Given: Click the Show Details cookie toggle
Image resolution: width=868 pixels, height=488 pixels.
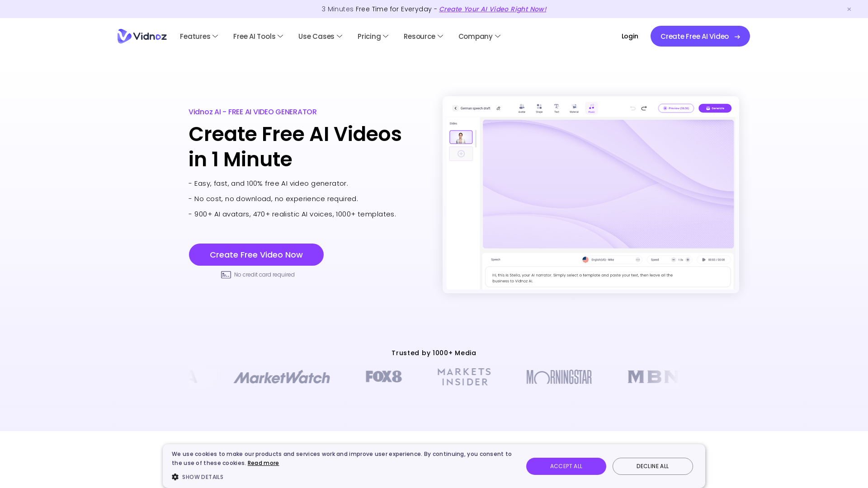Looking at the screenshot, I should (x=197, y=477).
